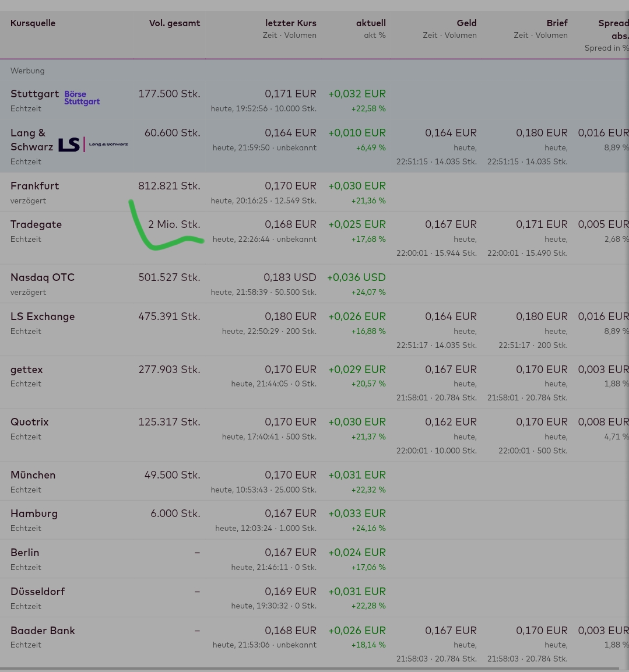The width and height of the screenshot is (629, 672).
Task: Click the Börse Stuttgart logo
Action: [x=82, y=98]
